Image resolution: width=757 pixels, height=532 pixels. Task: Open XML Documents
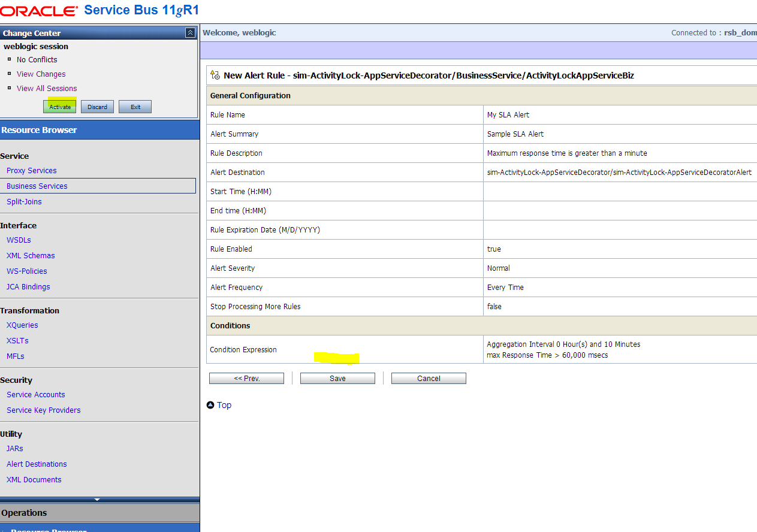point(34,480)
